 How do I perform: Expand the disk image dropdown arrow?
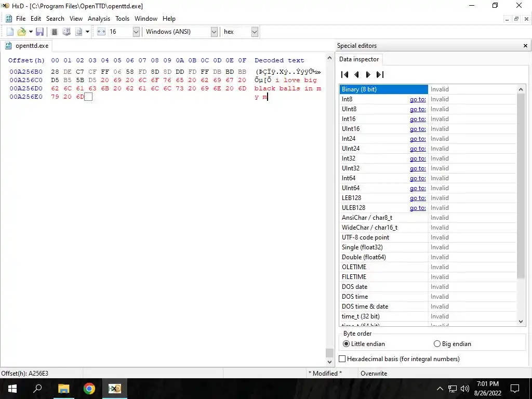pyautogui.click(x=87, y=32)
